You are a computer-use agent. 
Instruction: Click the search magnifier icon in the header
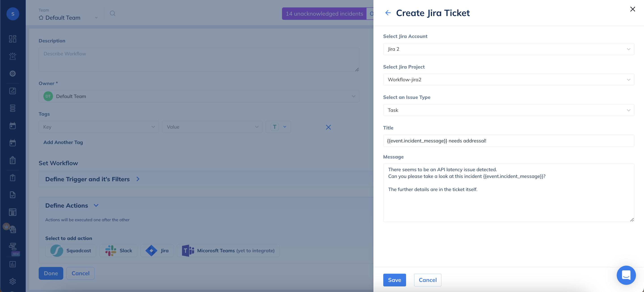[x=112, y=13]
